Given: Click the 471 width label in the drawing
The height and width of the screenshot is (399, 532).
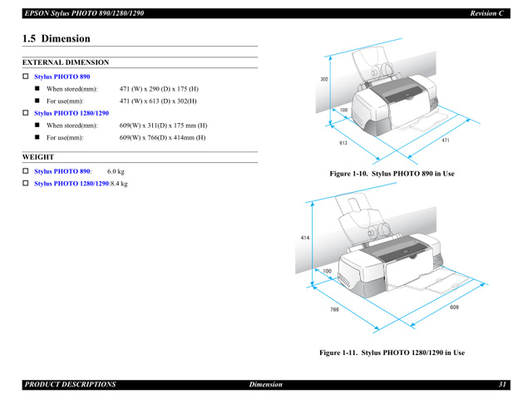Looking at the screenshot, I should [446, 140].
